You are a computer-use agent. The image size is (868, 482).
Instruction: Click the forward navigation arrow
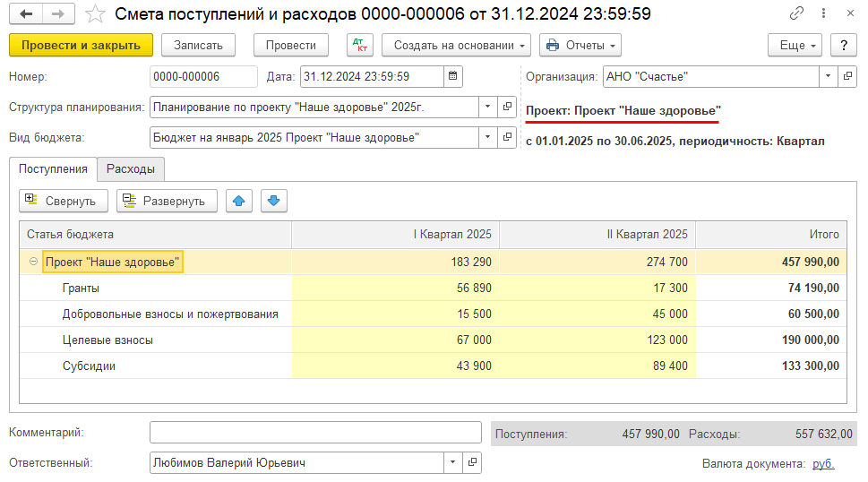[57, 14]
